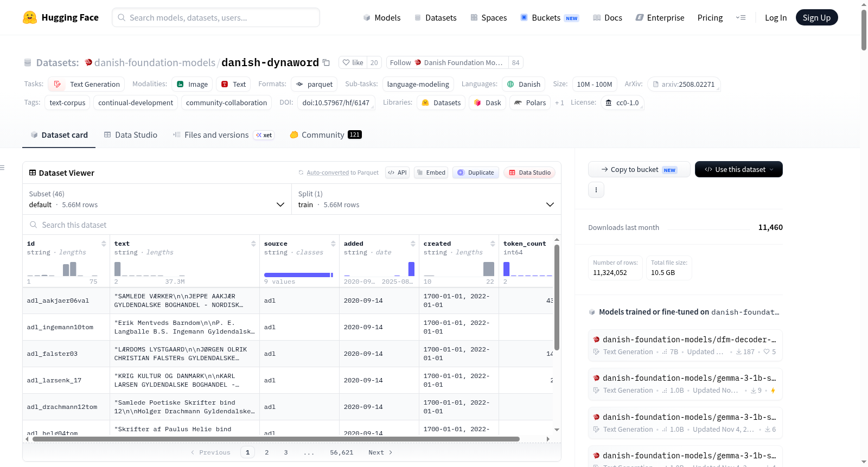Open the API button in Dataset Viewer

(x=397, y=172)
